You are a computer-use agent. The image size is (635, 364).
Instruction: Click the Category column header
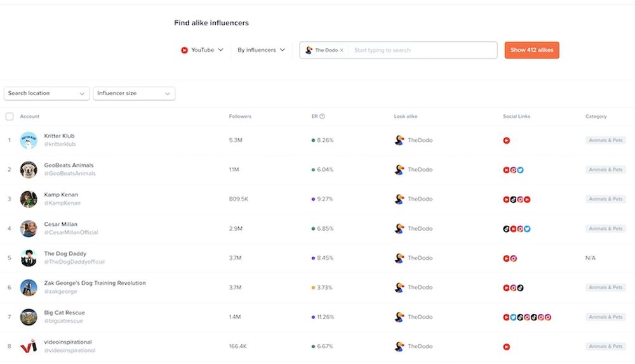click(596, 117)
